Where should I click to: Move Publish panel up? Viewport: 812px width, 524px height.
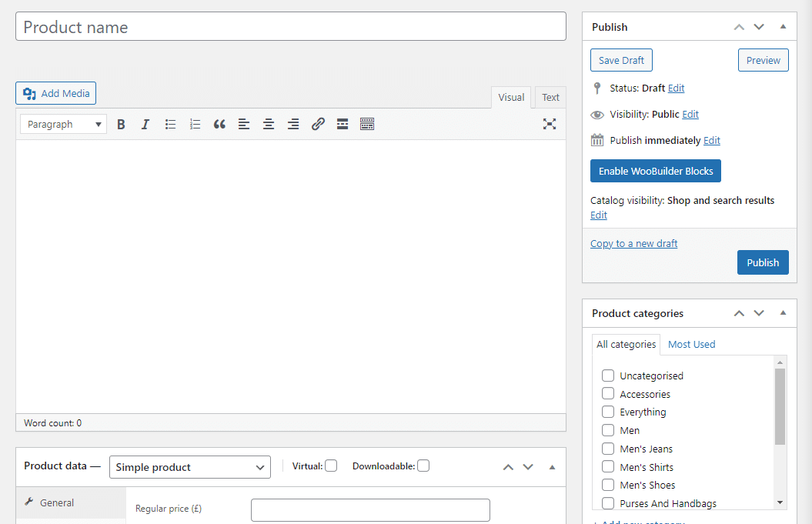click(x=739, y=27)
